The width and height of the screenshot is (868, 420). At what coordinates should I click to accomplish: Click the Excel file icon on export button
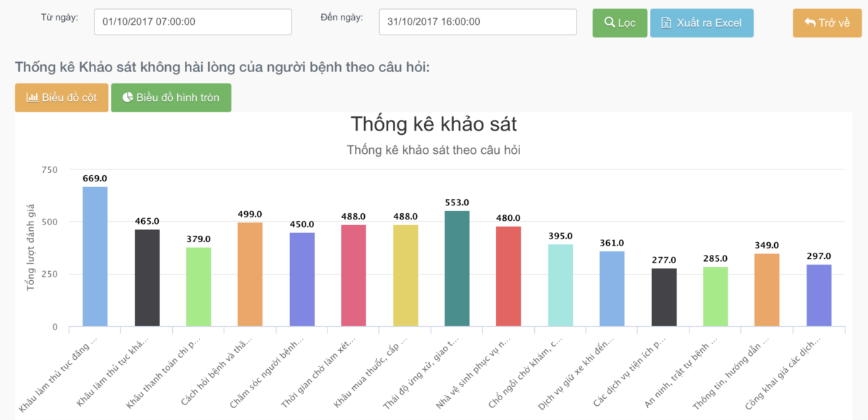tap(666, 23)
